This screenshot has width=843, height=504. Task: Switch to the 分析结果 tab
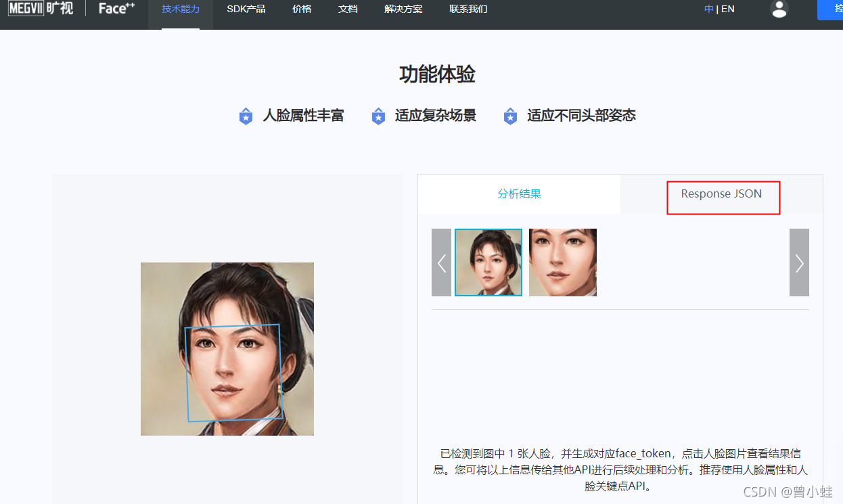point(519,193)
